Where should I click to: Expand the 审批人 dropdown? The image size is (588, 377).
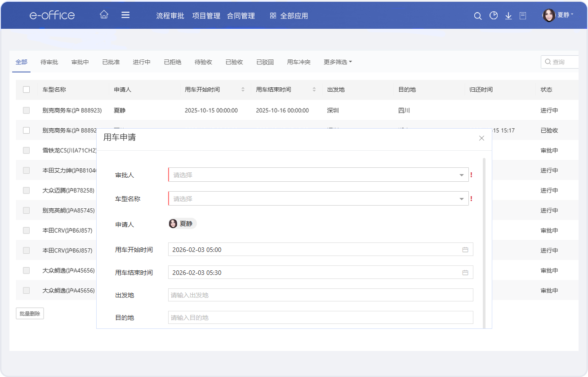[x=461, y=175]
